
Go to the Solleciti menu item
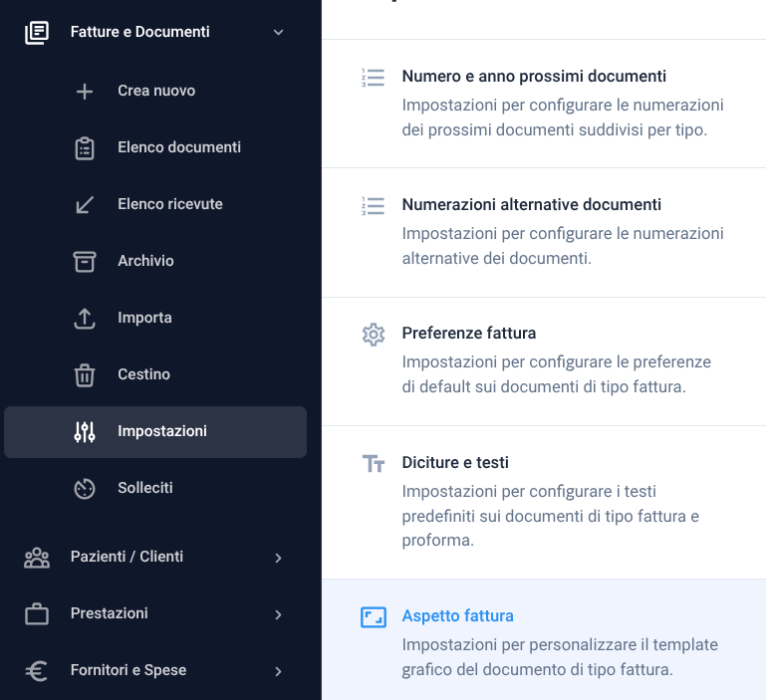click(155, 489)
